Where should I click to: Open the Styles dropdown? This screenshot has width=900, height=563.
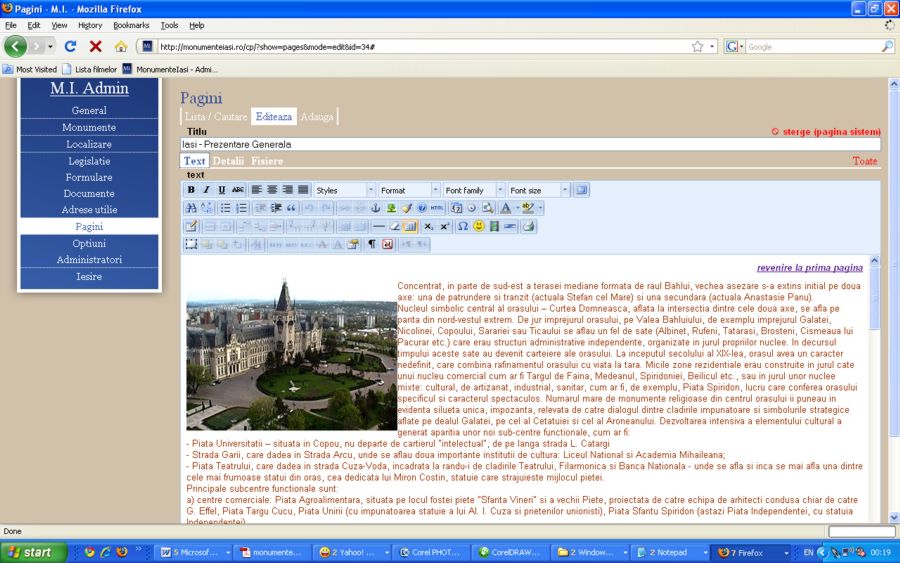[343, 190]
